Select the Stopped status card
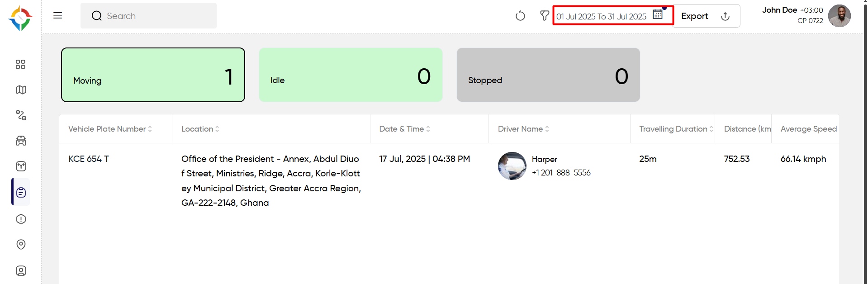Viewport: 868px width, 284px height. (x=548, y=75)
